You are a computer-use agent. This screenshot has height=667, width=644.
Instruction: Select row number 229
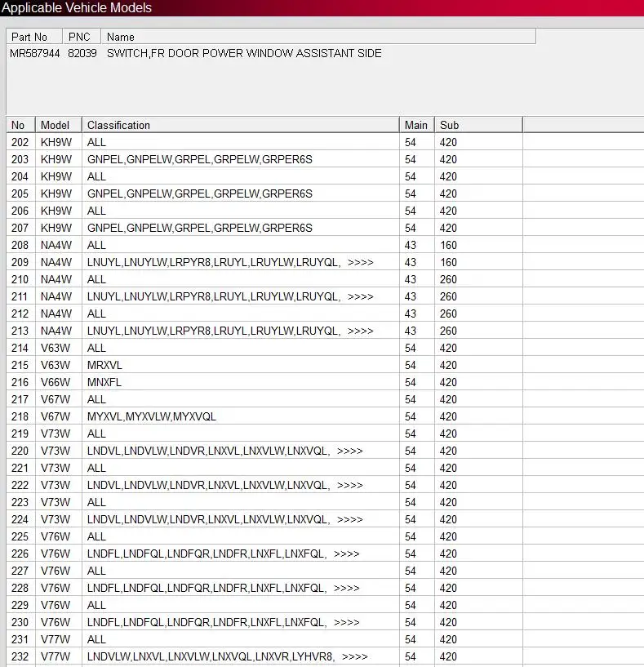20,605
